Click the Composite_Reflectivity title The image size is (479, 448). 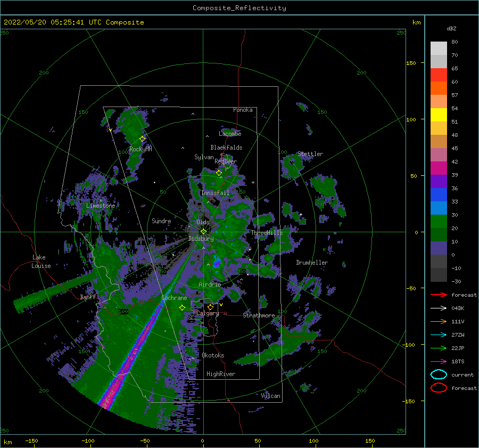click(240, 8)
